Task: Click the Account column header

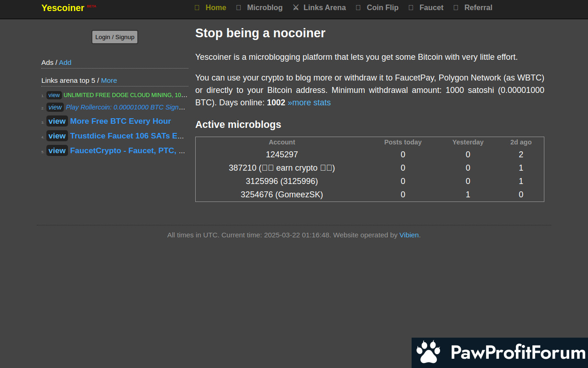Action: [282, 142]
